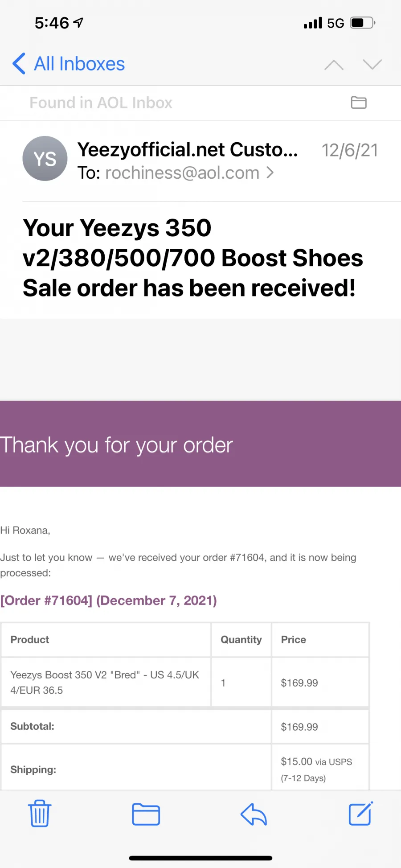This screenshot has width=401, height=868.
Task: Tap the home indicator bar
Action: coord(200,858)
